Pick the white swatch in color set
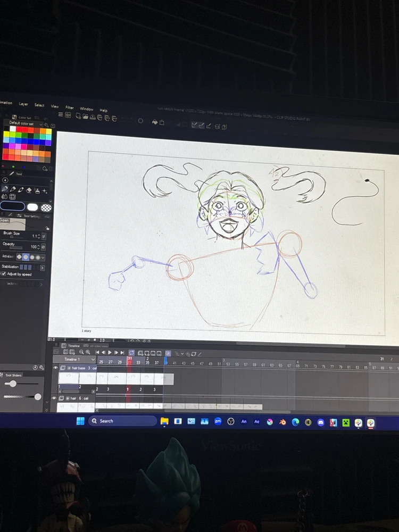399x532 pixels. 13,129
